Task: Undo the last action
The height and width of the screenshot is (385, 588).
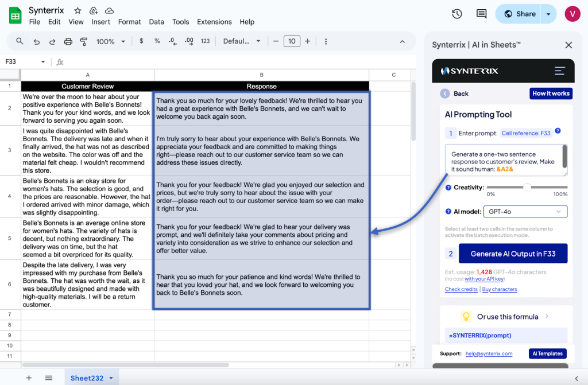Action: 36,42
